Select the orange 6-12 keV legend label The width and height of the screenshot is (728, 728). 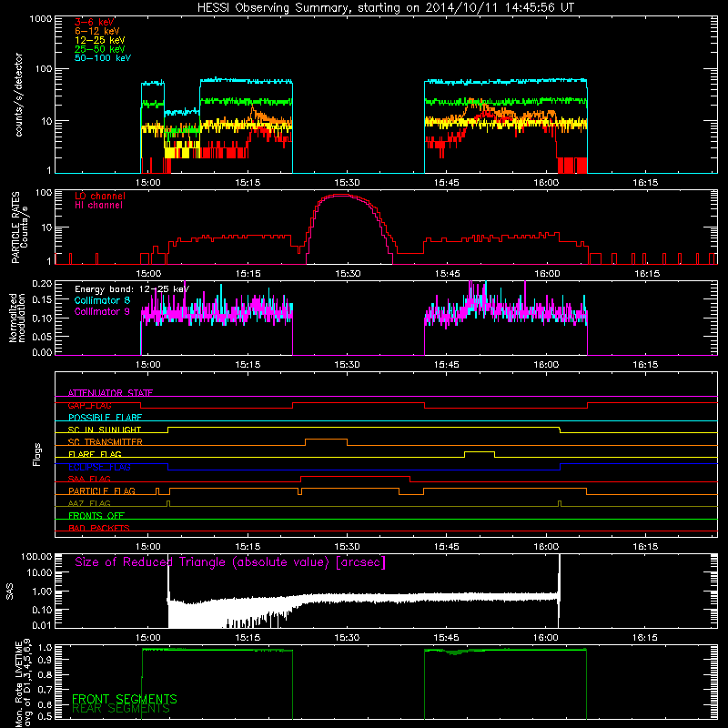pos(97,31)
